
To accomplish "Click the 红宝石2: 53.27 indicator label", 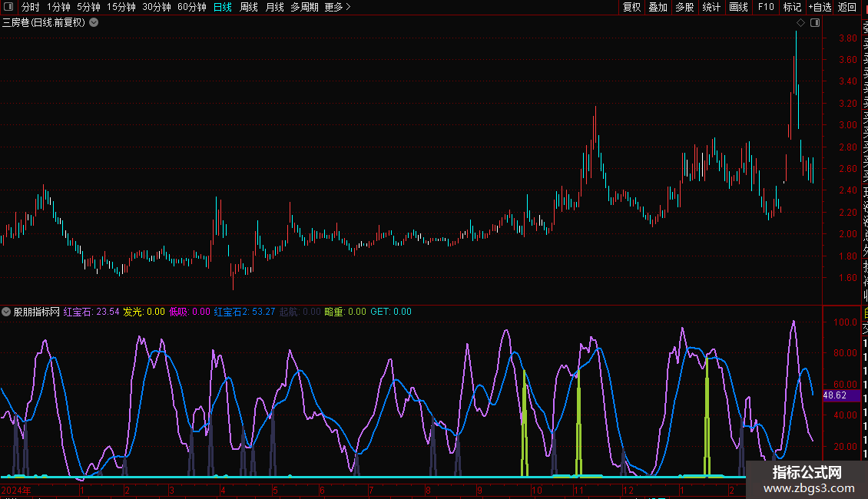I will tap(245, 312).
